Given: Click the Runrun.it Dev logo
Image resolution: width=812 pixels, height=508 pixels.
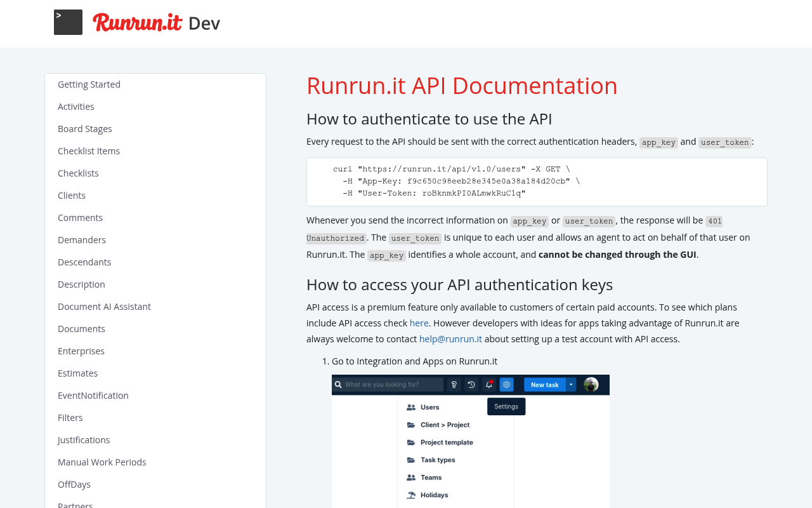Looking at the screenshot, I should pos(156,23).
